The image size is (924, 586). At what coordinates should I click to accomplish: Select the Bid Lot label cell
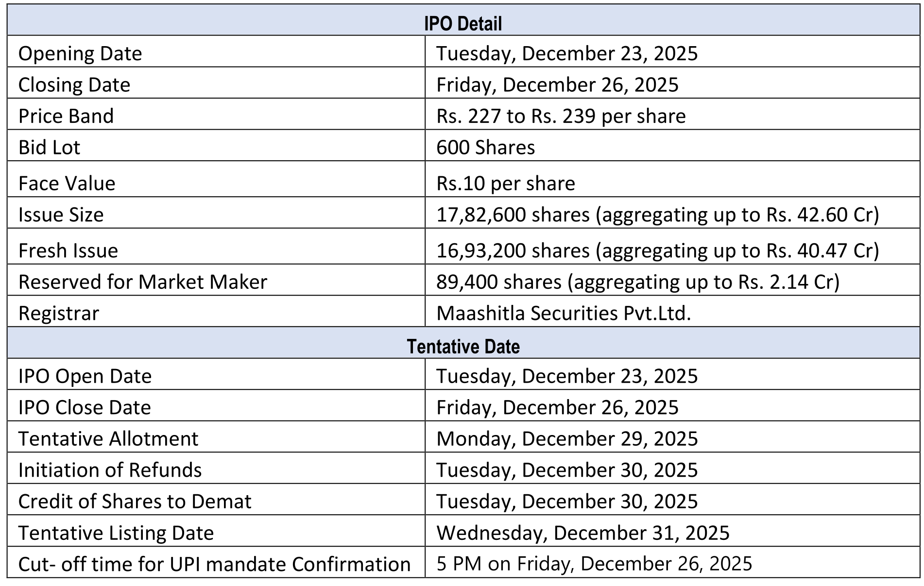point(49,147)
